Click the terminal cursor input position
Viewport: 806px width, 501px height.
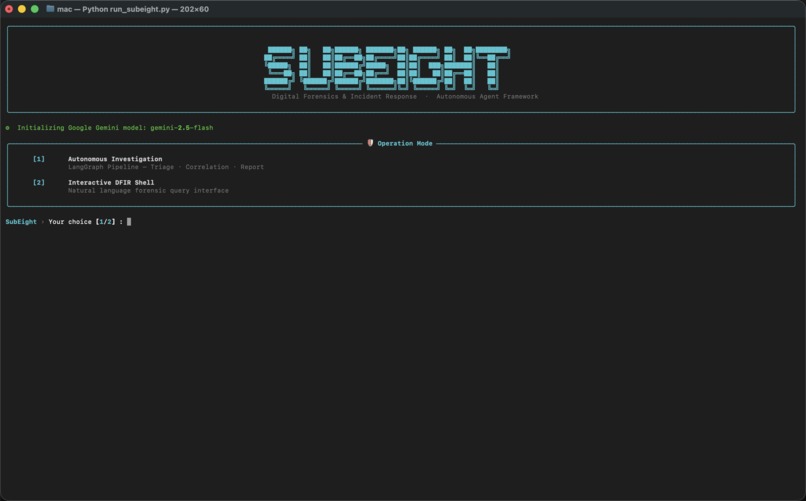click(x=129, y=222)
